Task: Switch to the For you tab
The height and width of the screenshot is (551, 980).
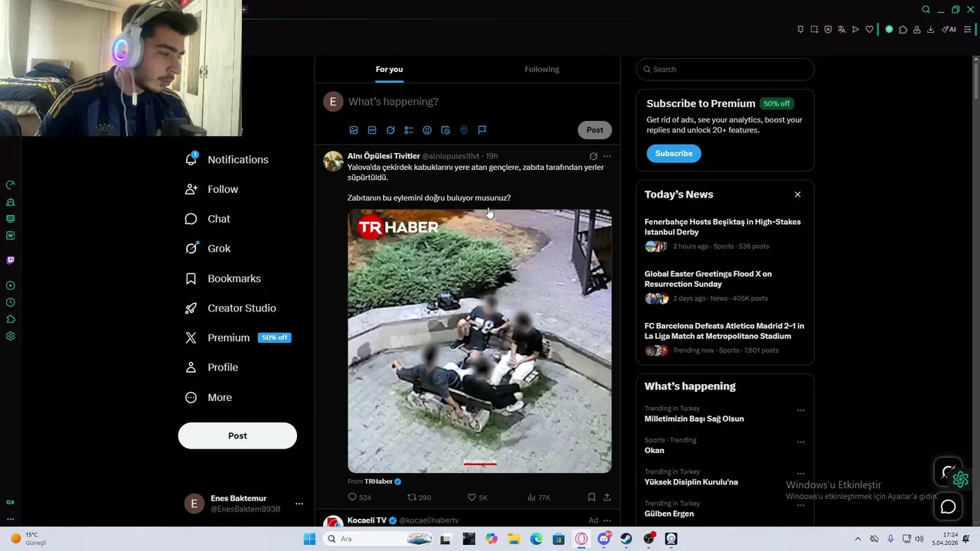Action: pyautogui.click(x=389, y=69)
